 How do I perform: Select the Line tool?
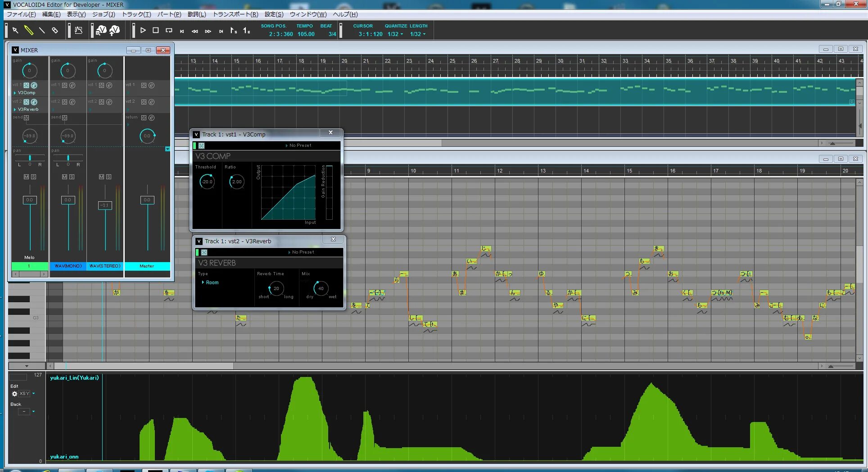pyautogui.click(x=41, y=30)
